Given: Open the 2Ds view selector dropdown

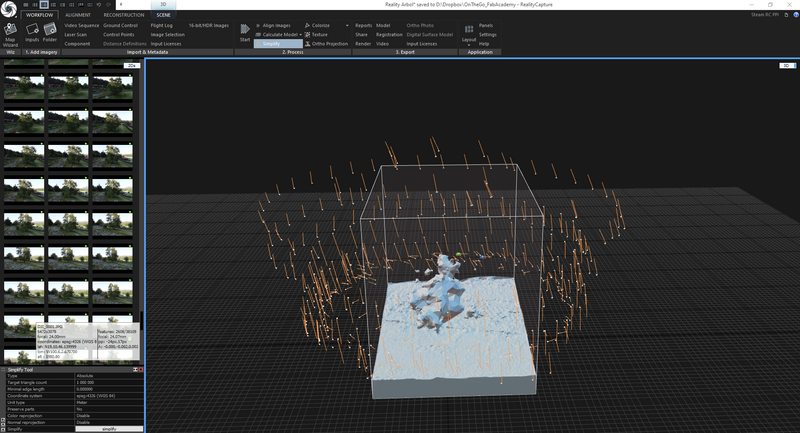Looking at the screenshot, I should pyautogui.click(x=132, y=65).
